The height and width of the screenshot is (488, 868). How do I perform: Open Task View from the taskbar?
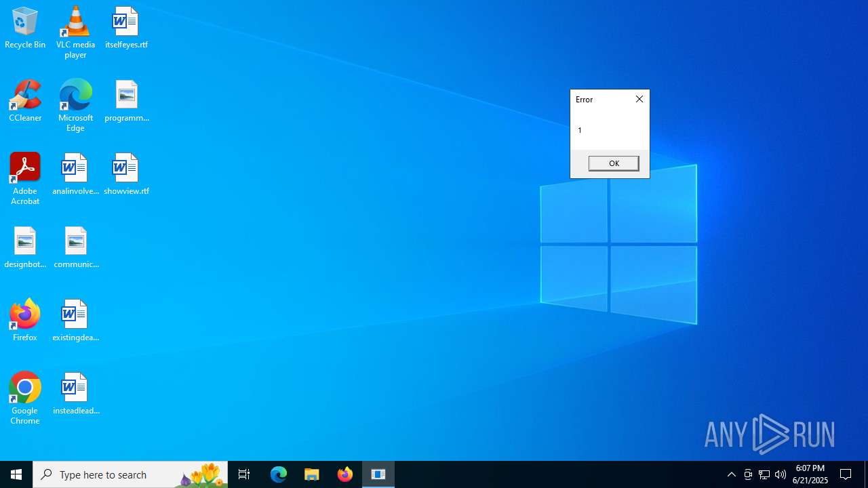[244, 474]
